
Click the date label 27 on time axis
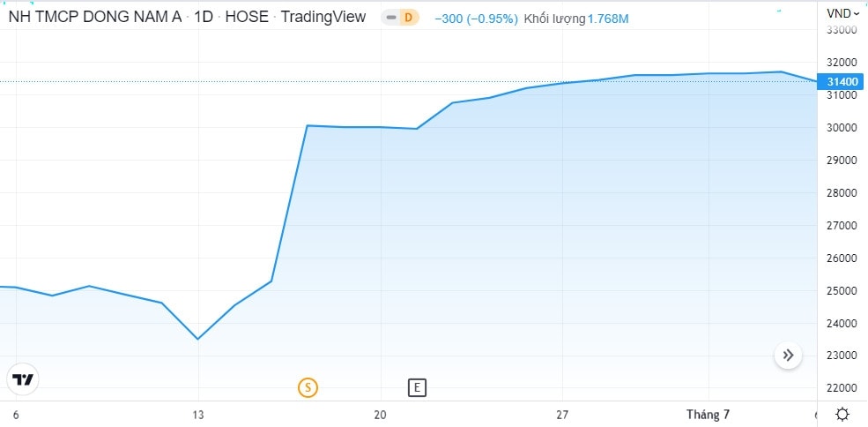(562, 415)
